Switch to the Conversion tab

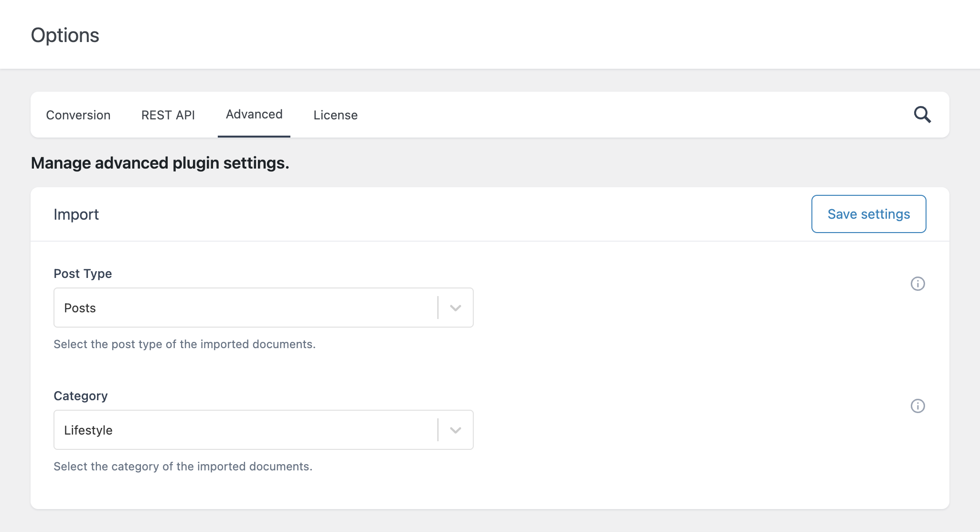[78, 115]
